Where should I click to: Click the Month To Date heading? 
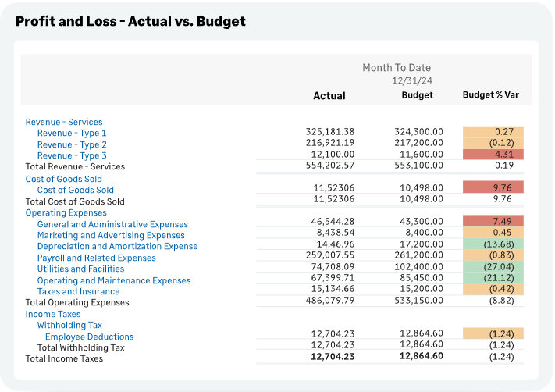pyautogui.click(x=397, y=68)
